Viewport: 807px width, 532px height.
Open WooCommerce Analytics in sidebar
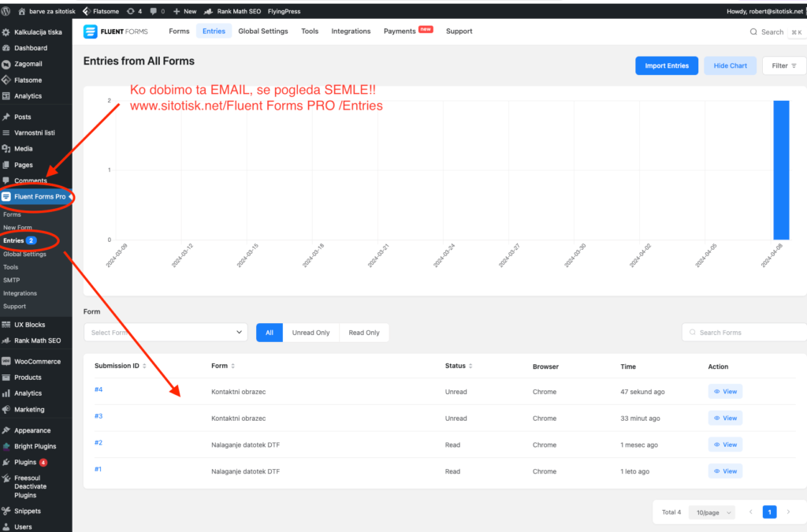tap(36, 393)
